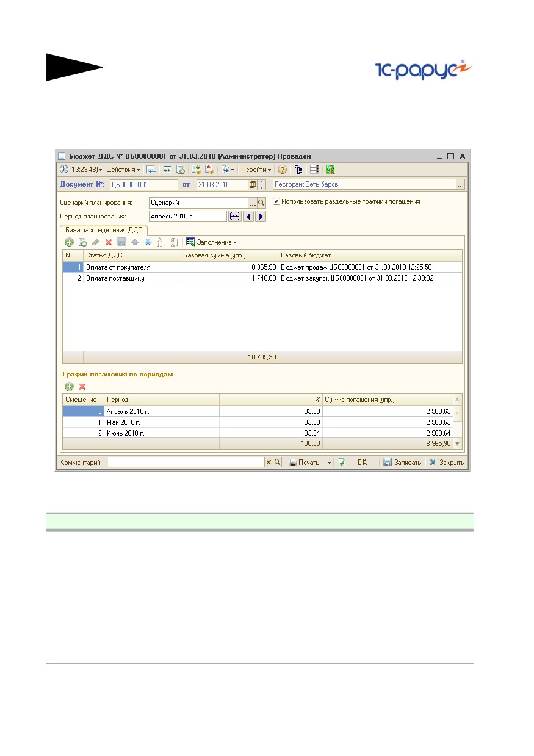Select the База распределения ДДС tab
This screenshot has height=756, width=534.
[x=103, y=229]
